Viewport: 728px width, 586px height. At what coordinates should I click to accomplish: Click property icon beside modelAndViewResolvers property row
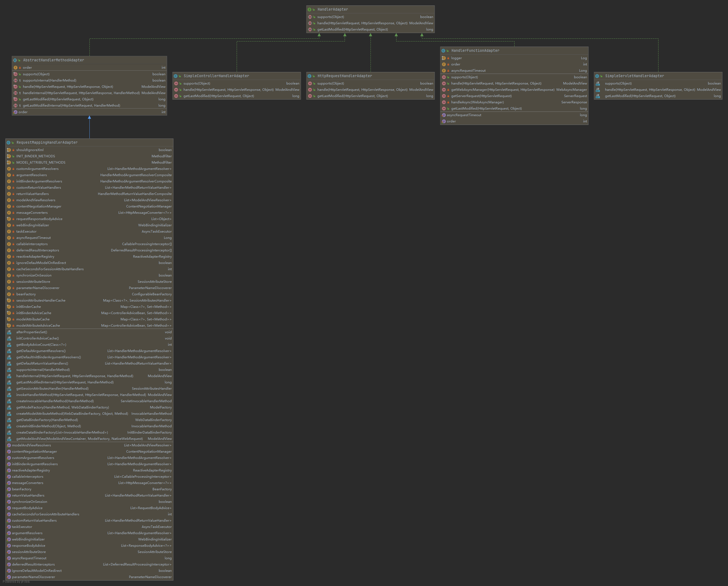pos(9,446)
